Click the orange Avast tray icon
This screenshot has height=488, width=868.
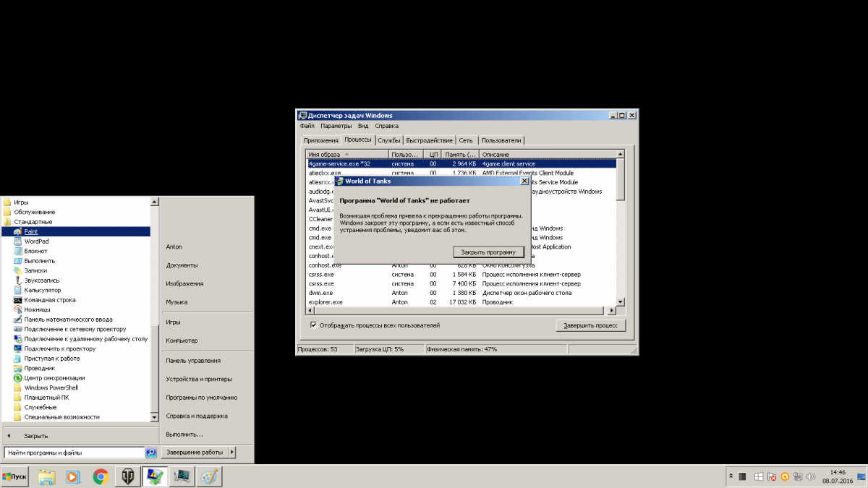point(784,476)
